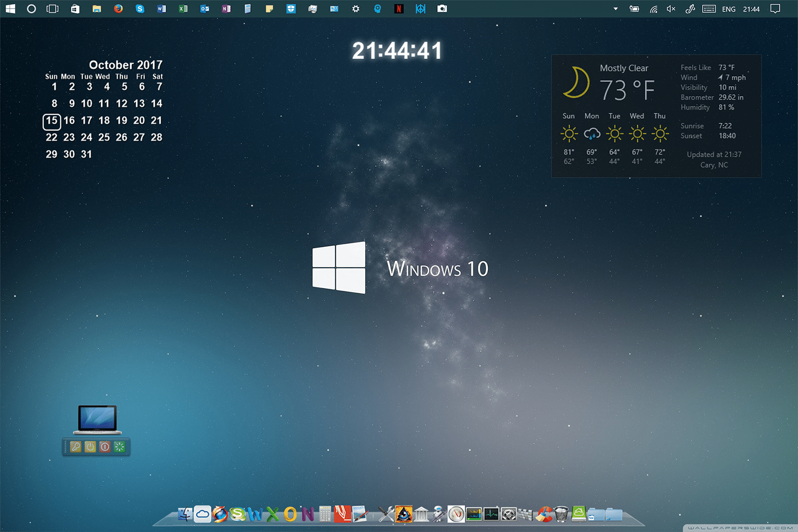
Task: Open Outlook from the top taskbar
Action: click(x=204, y=8)
